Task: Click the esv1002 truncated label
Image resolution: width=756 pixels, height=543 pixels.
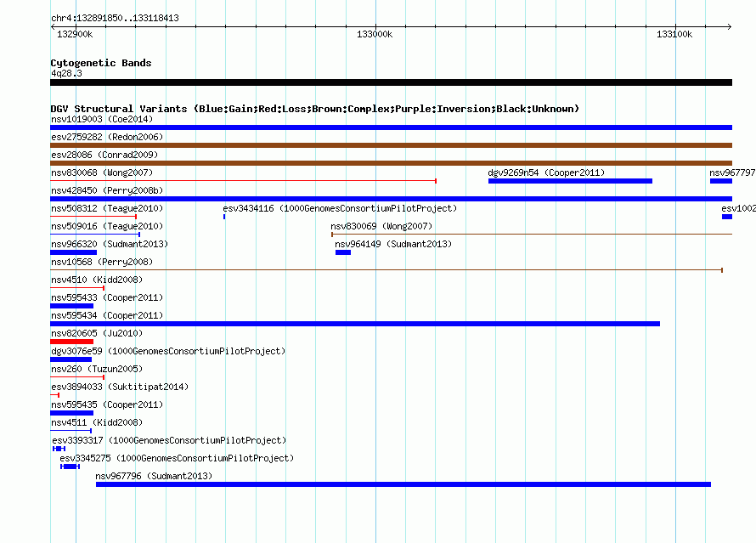Action: tap(738, 208)
